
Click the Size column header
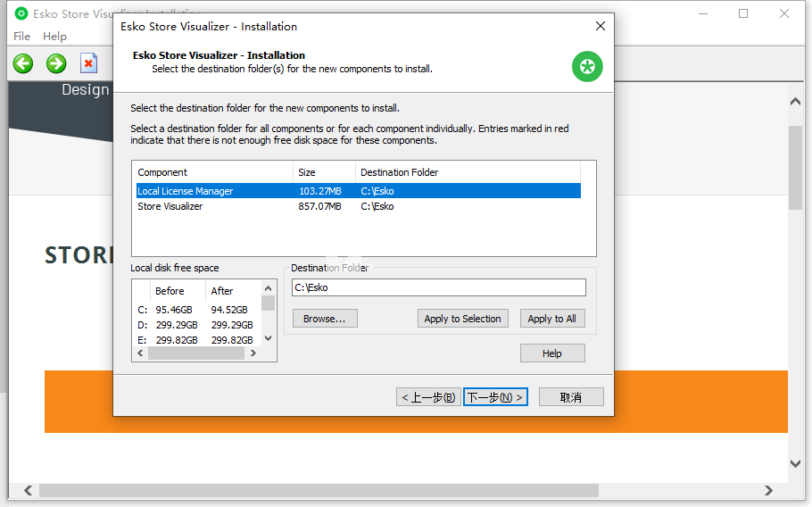coord(324,172)
